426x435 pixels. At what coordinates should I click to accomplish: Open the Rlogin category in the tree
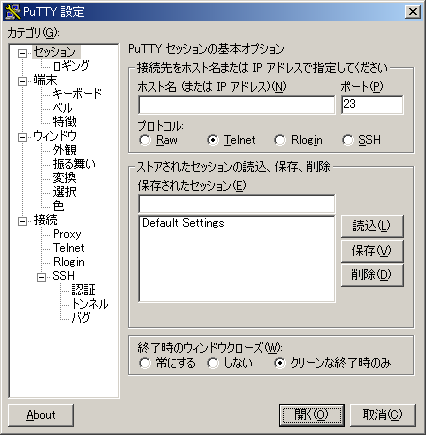pos(69,262)
